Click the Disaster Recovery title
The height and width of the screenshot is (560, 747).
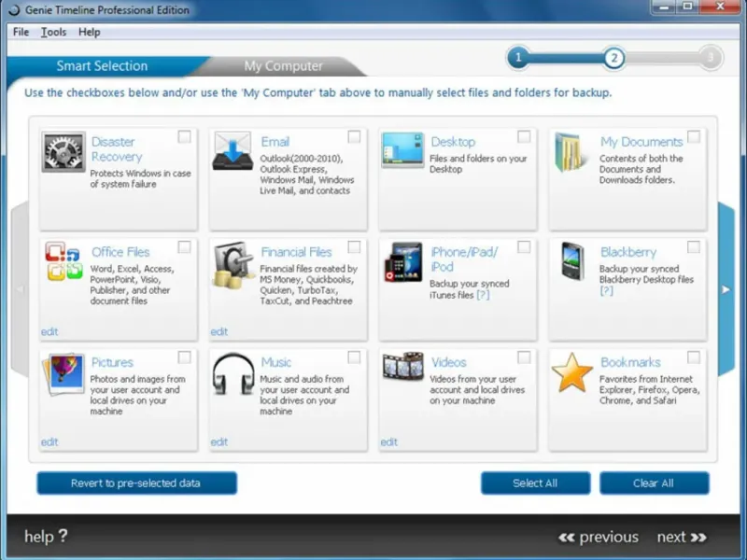tap(117, 149)
